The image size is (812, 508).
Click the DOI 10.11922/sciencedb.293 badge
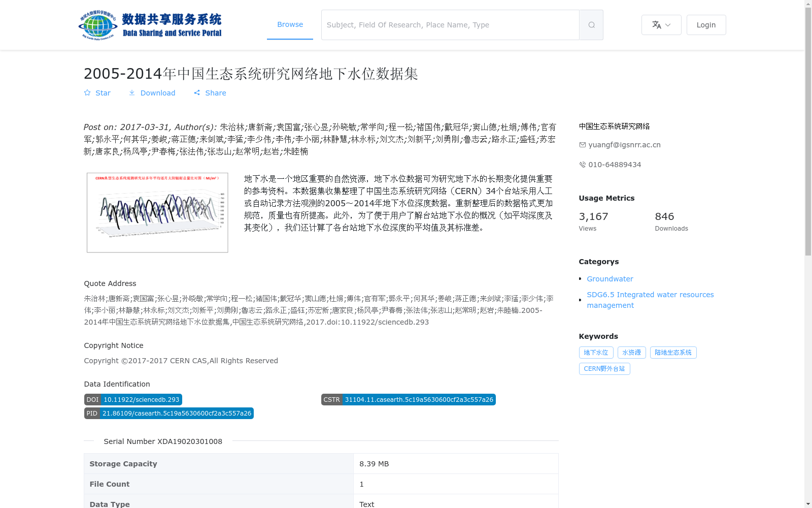click(133, 400)
